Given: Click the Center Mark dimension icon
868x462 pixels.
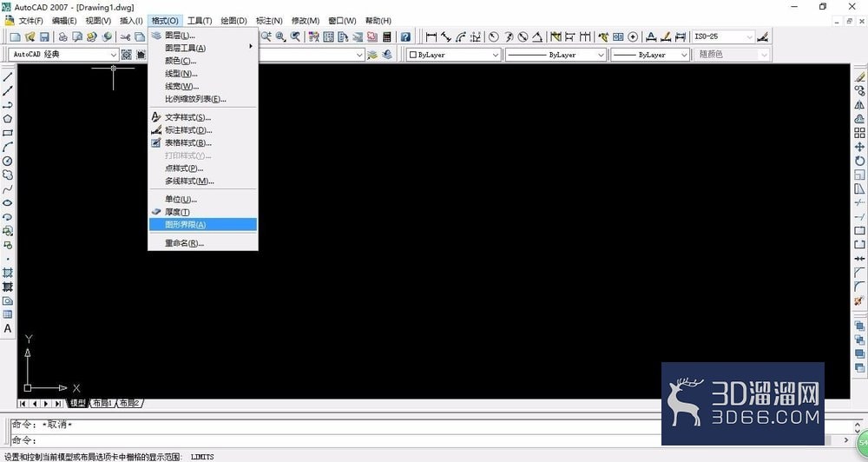Looking at the screenshot, I should pyautogui.click(x=633, y=37).
